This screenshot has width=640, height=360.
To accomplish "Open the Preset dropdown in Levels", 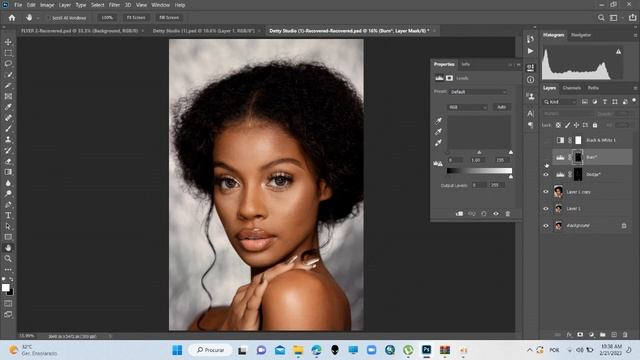I will click(478, 92).
